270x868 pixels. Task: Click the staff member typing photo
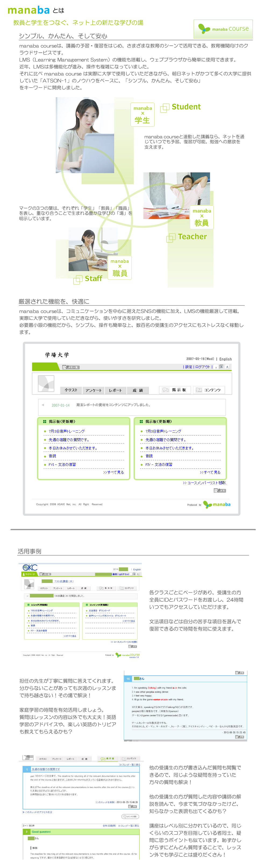coord(93,249)
